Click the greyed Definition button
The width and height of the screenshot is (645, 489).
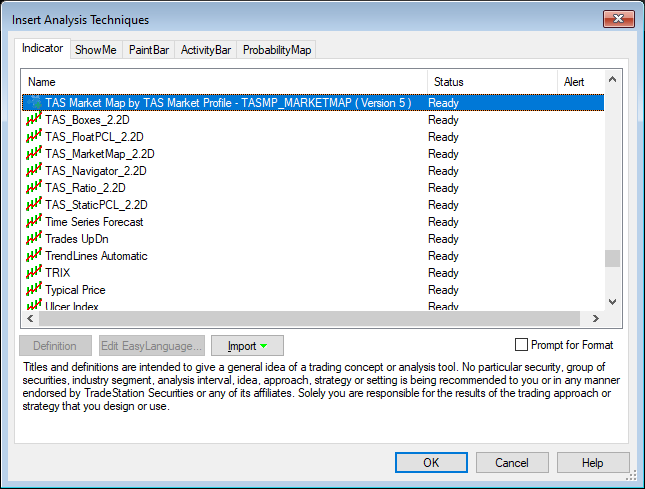coord(55,346)
